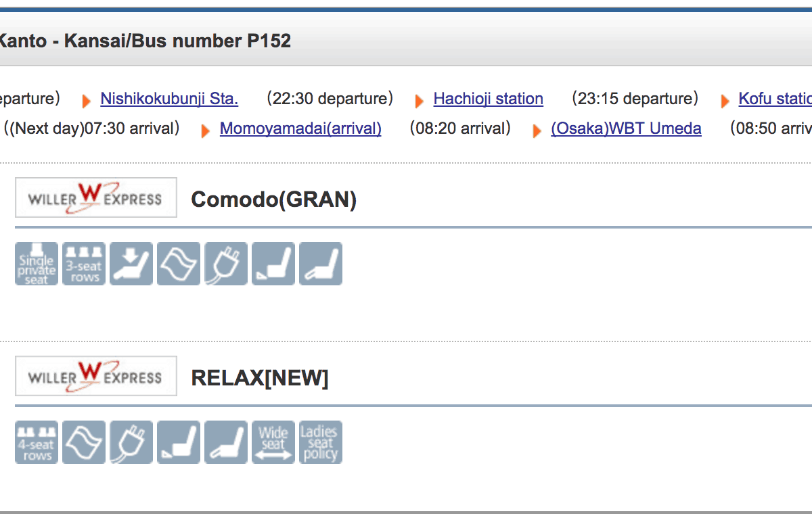The height and width of the screenshot is (522, 812).
Task: Click the 3-seat rows icon under Comodo
Action: pyautogui.click(x=84, y=264)
